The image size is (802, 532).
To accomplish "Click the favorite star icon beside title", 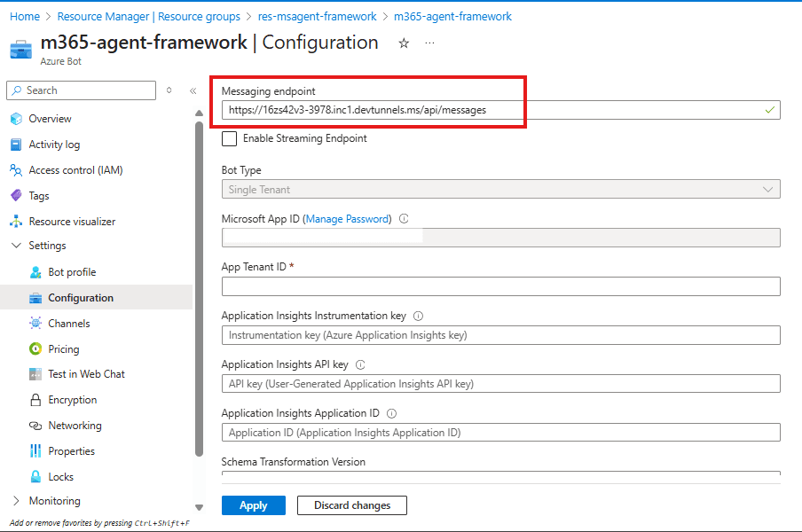I will tap(404, 43).
